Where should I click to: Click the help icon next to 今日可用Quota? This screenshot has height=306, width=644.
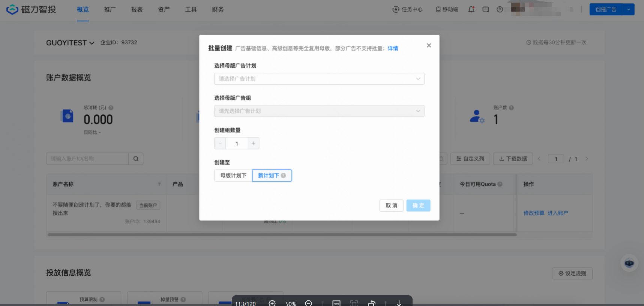click(x=500, y=184)
